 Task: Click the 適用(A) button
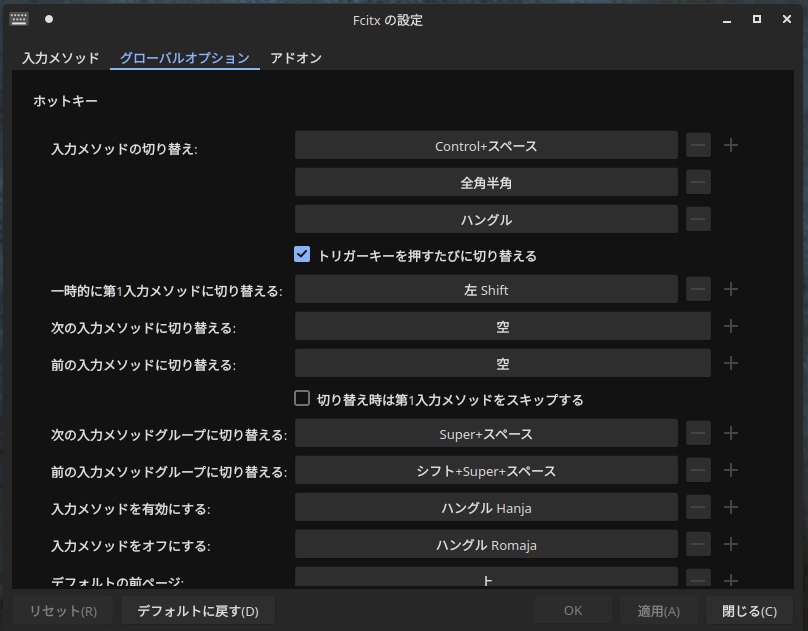point(659,611)
